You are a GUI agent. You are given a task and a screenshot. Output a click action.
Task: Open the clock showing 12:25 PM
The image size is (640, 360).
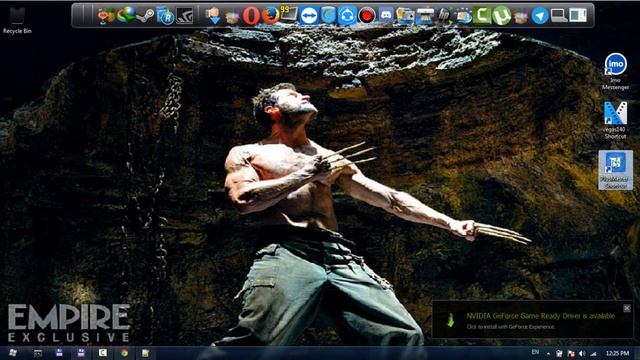click(617, 353)
